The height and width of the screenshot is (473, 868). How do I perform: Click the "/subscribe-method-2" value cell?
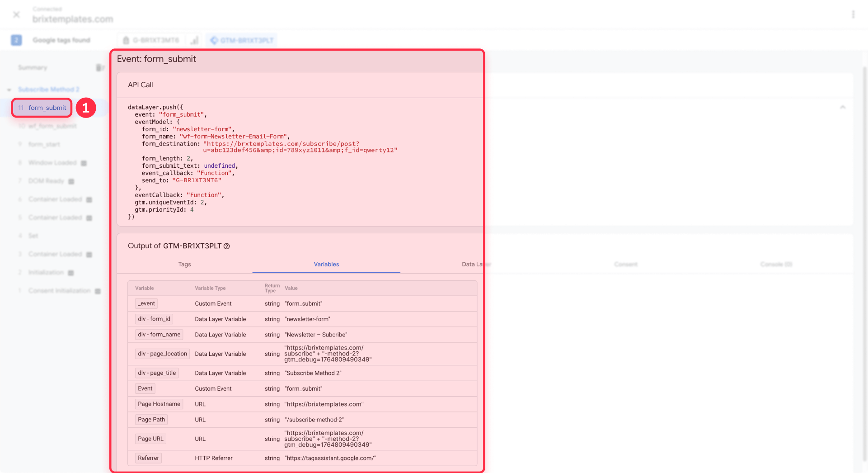click(314, 420)
